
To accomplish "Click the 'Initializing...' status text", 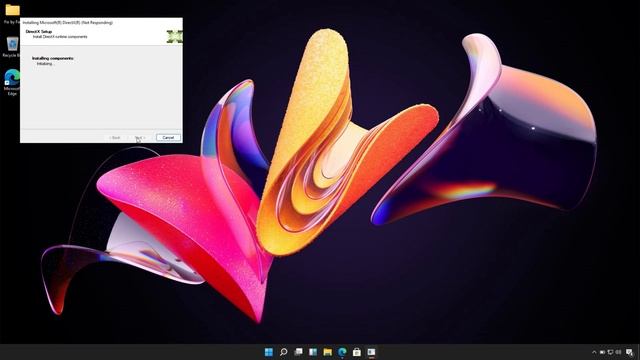I will tap(45, 64).
